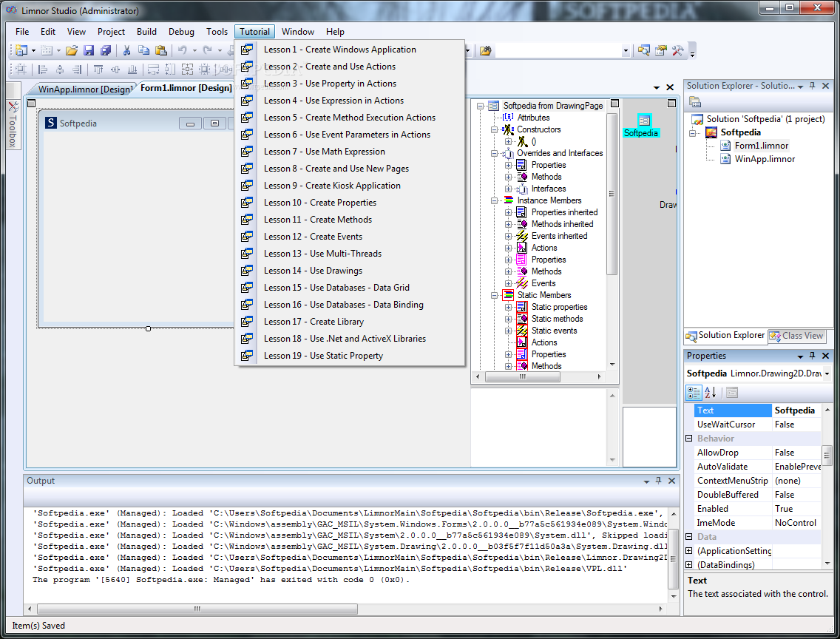Click the Undo arrow icon
This screenshot has height=639, width=840.
point(183,50)
